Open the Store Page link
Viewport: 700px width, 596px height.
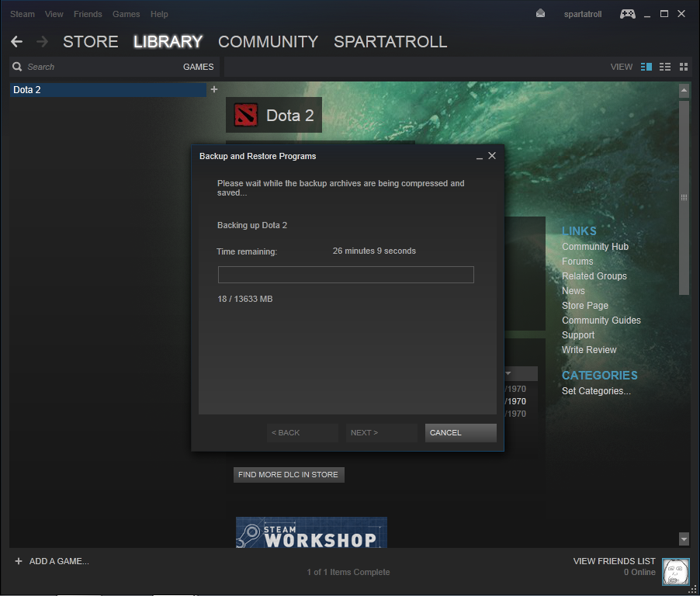pos(585,305)
